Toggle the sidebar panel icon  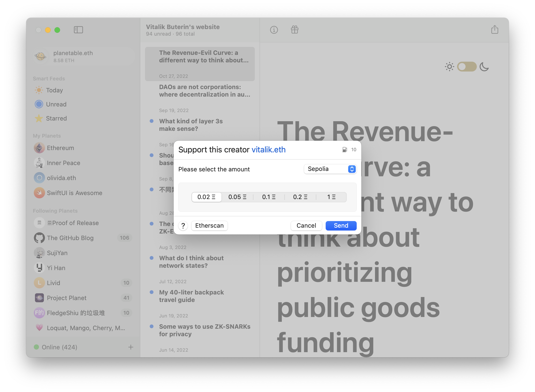pos(78,30)
